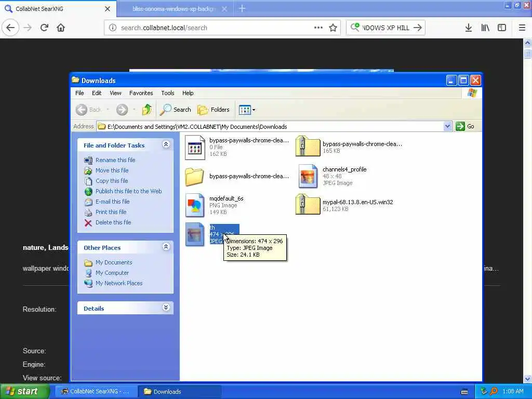Click the keyboard icon in the taskbar

[x=464, y=392]
